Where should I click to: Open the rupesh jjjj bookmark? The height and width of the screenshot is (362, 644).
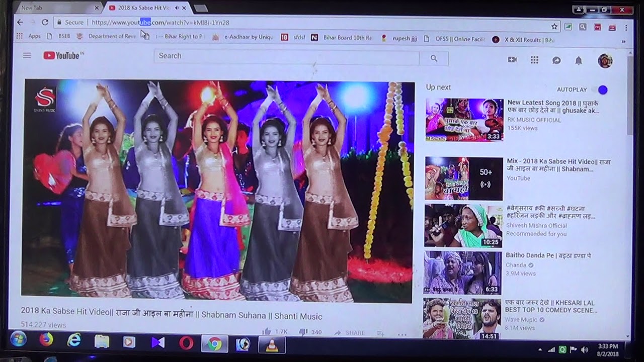399,38
